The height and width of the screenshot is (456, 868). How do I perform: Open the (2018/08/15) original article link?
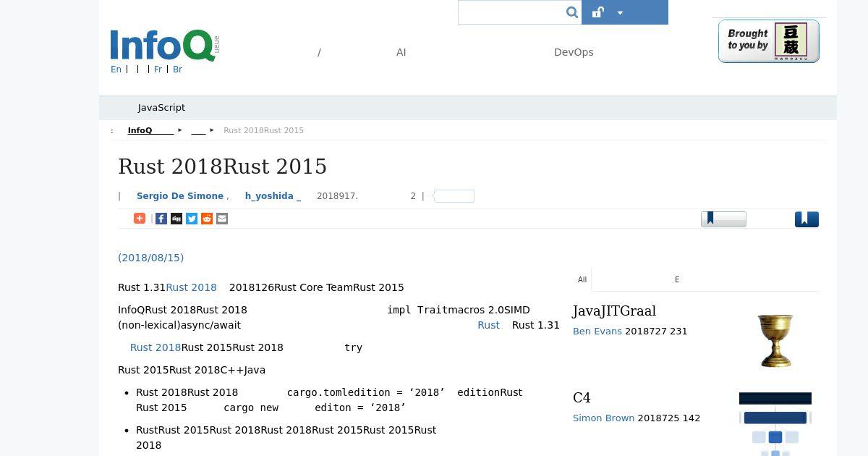[x=150, y=258]
